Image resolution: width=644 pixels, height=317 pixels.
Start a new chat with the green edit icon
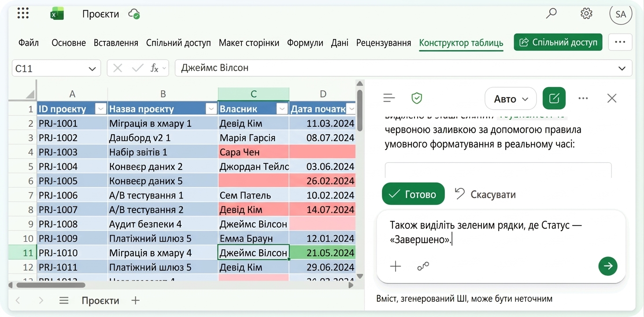(554, 98)
